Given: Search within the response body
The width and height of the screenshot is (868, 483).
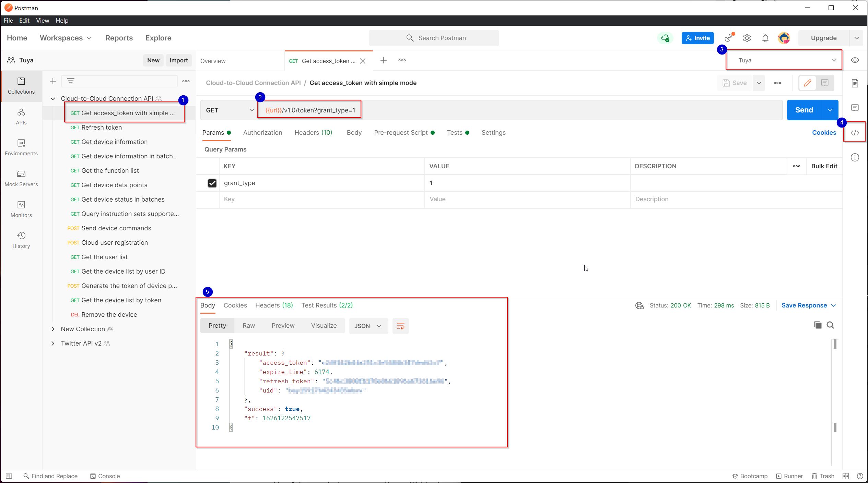Looking at the screenshot, I should click(830, 325).
